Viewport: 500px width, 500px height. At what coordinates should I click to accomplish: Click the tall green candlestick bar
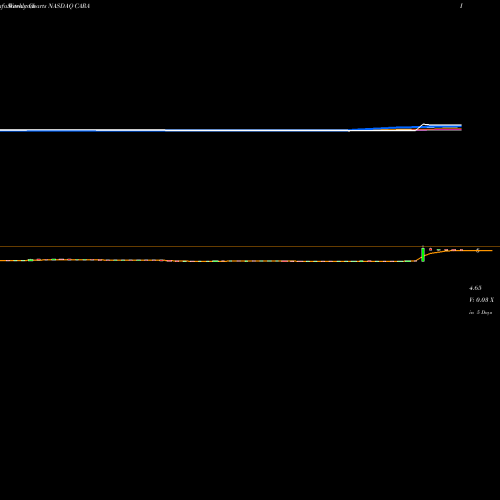(423, 254)
